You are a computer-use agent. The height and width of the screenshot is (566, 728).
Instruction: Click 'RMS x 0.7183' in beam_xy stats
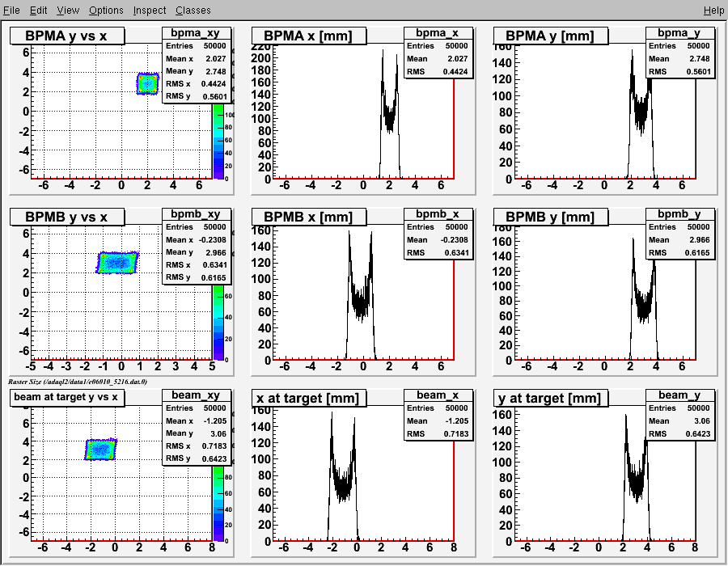click(x=196, y=446)
